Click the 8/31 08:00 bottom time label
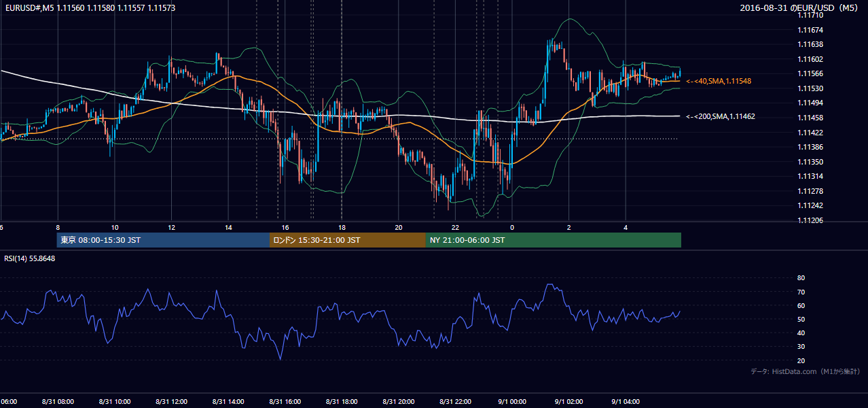 pos(58,401)
